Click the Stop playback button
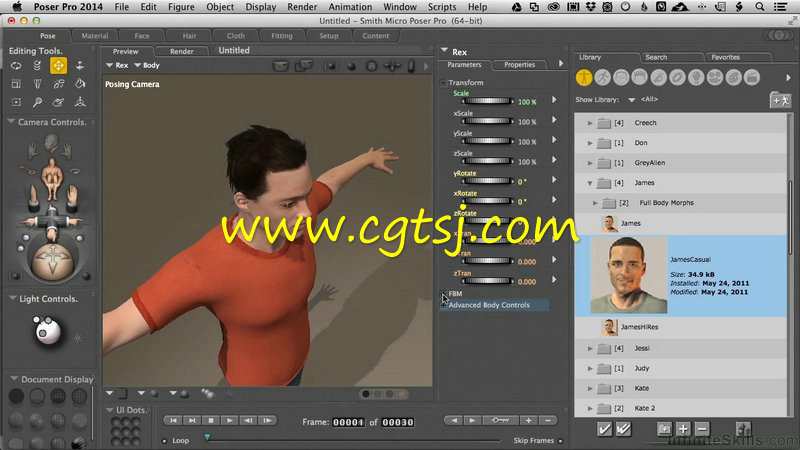The width and height of the screenshot is (800, 450). pos(211,421)
